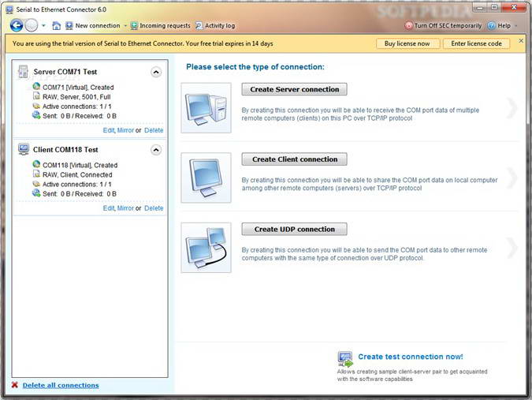This screenshot has height=400, width=532.
Task: Click Server Active connections icon
Action: [x=36, y=106]
